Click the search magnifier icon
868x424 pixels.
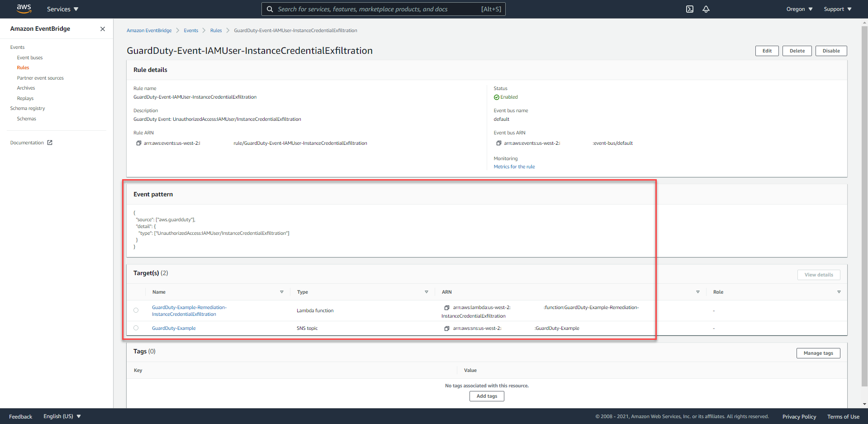(270, 9)
